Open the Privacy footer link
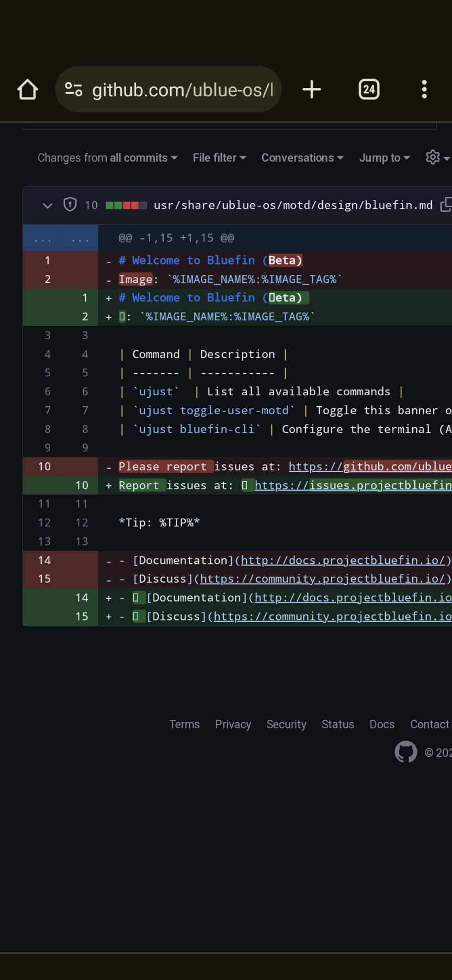 tap(233, 725)
